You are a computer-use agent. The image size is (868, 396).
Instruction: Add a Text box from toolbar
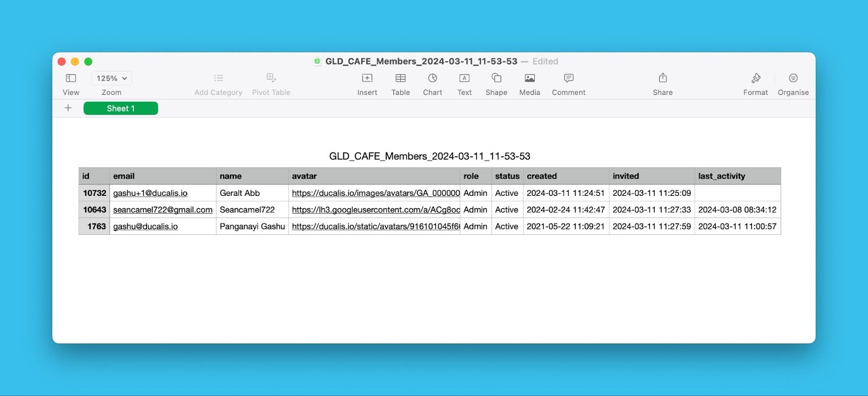464,78
